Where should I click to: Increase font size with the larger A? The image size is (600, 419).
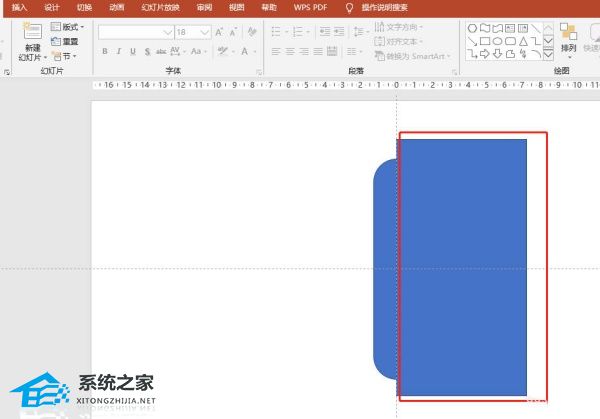[219, 32]
